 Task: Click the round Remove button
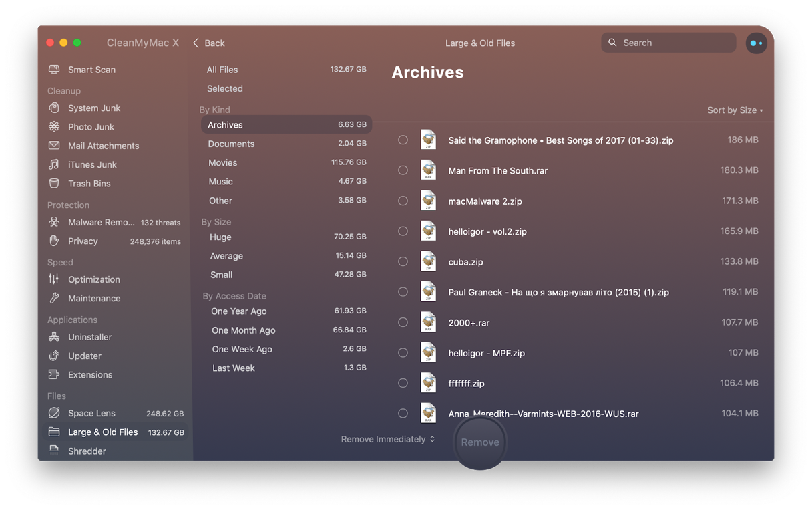point(480,442)
